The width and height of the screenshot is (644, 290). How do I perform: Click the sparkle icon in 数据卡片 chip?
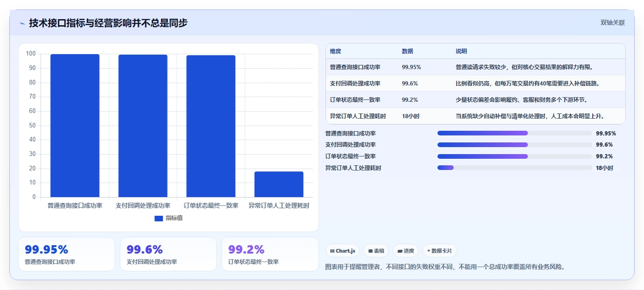point(429,251)
